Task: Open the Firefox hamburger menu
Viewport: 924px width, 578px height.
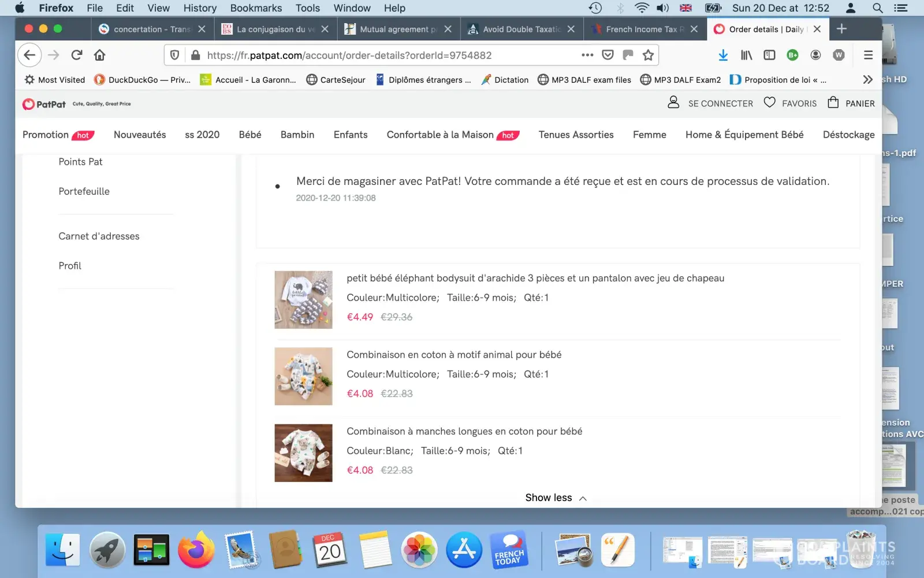Action: pyautogui.click(x=868, y=55)
